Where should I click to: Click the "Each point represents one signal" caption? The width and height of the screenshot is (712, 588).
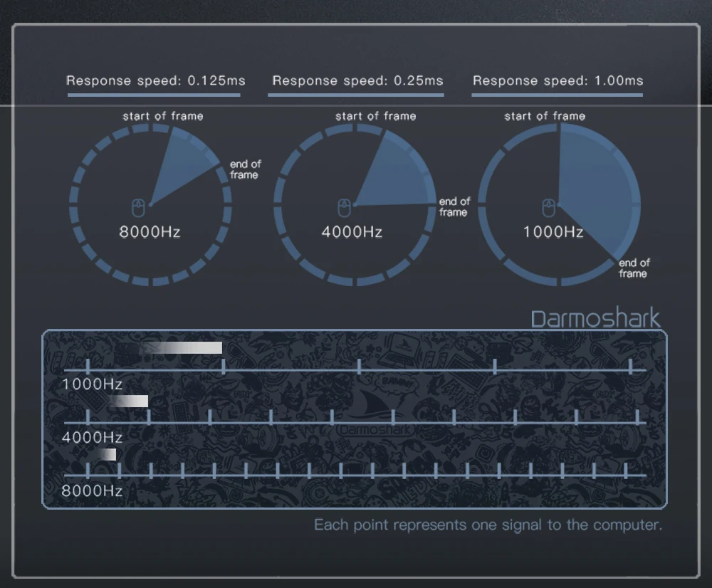[x=488, y=525]
